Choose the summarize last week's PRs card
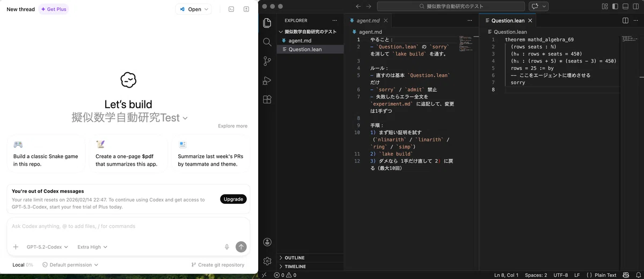The height and width of the screenshot is (279, 644). point(211,154)
